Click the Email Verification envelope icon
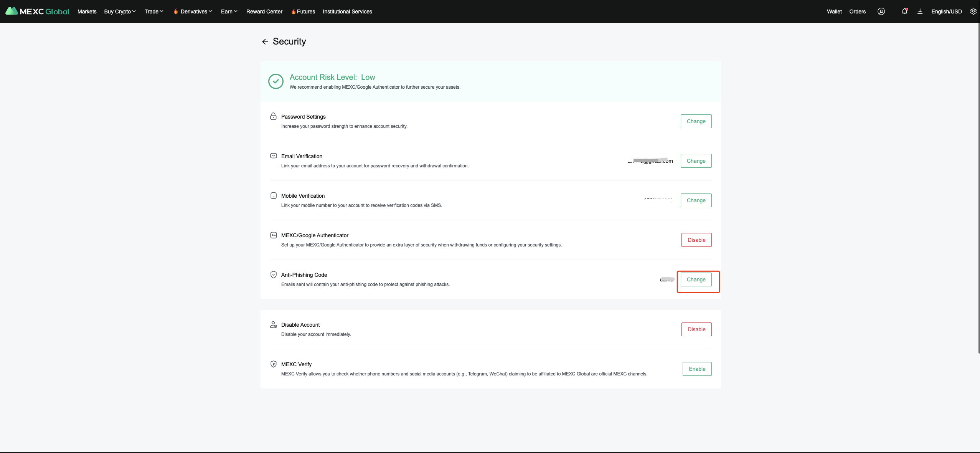This screenshot has width=980, height=453. [273, 156]
